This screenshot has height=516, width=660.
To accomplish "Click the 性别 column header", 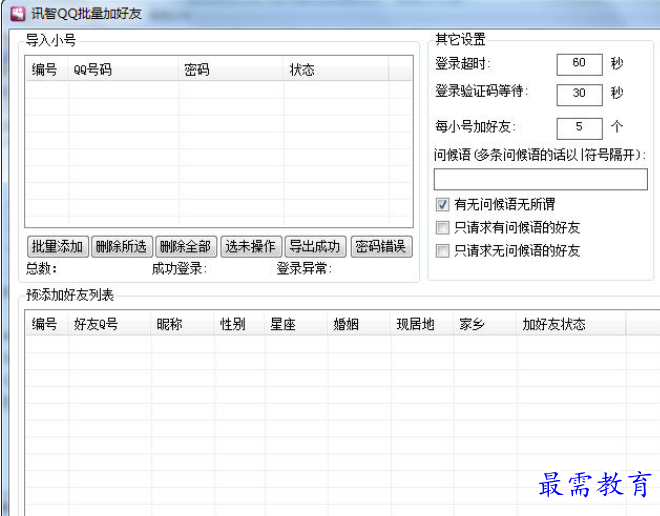I will coord(240,323).
